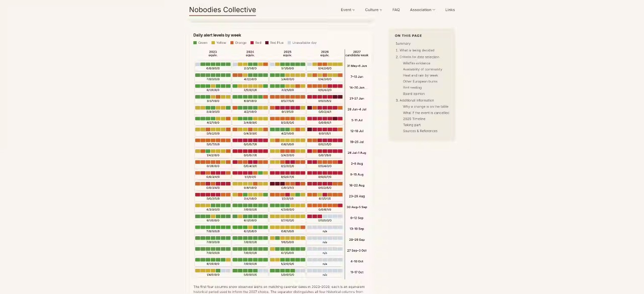Click the '2023 equiv.' column header
The height and width of the screenshot is (294, 644).
click(x=213, y=53)
